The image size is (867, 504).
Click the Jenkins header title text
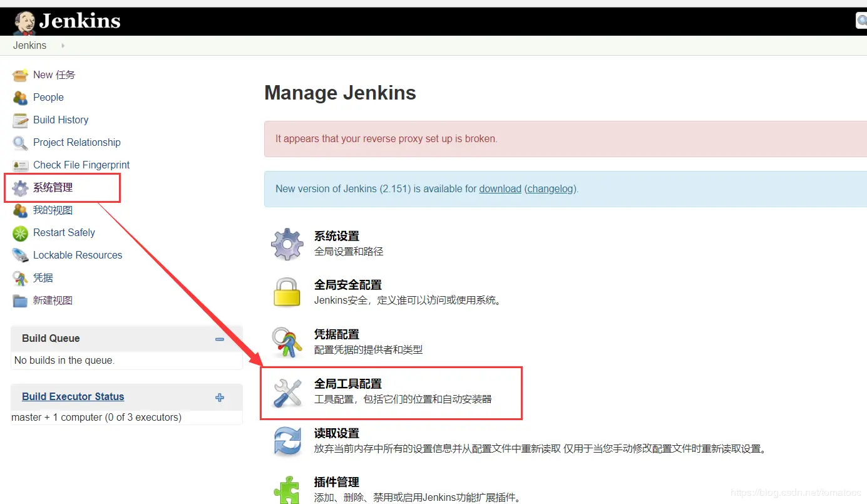click(x=80, y=21)
